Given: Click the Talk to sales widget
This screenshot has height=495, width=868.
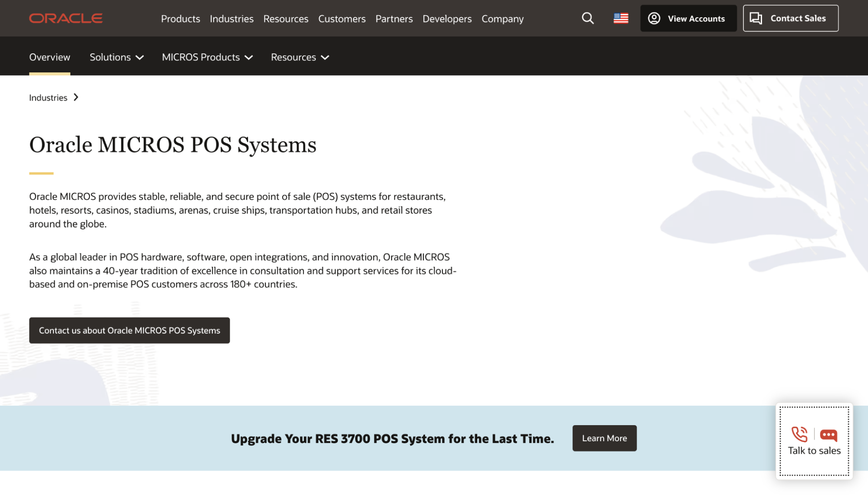Looking at the screenshot, I should tap(814, 442).
